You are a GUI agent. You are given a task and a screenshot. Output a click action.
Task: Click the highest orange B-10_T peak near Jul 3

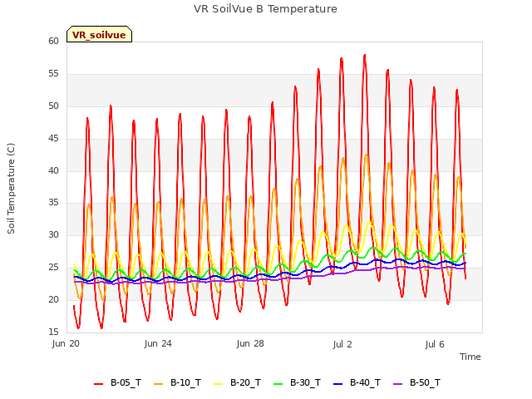coord(367,155)
